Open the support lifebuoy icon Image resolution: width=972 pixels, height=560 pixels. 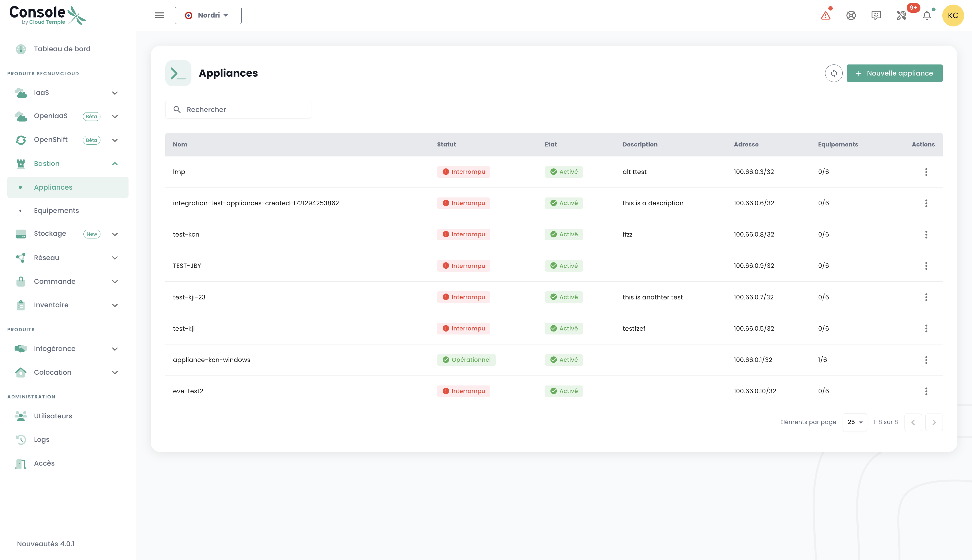pyautogui.click(x=851, y=15)
